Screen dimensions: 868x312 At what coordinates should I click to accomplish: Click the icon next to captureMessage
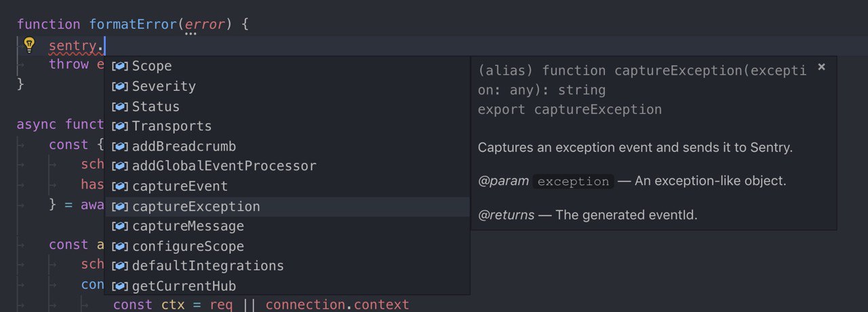[120, 226]
